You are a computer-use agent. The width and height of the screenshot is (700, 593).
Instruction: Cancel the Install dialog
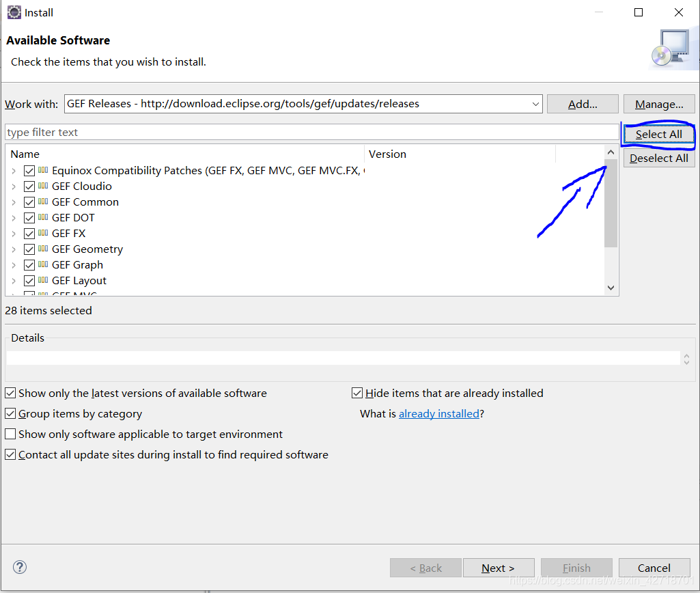(654, 568)
